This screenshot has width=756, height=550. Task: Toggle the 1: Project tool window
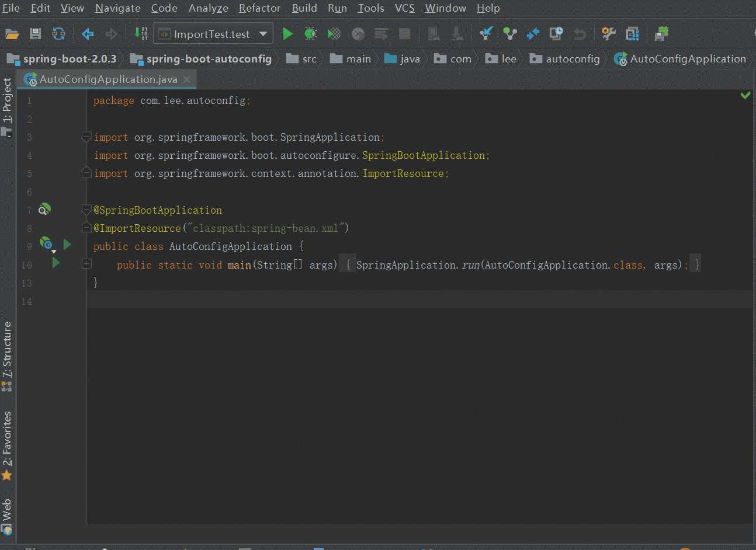[7, 107]
